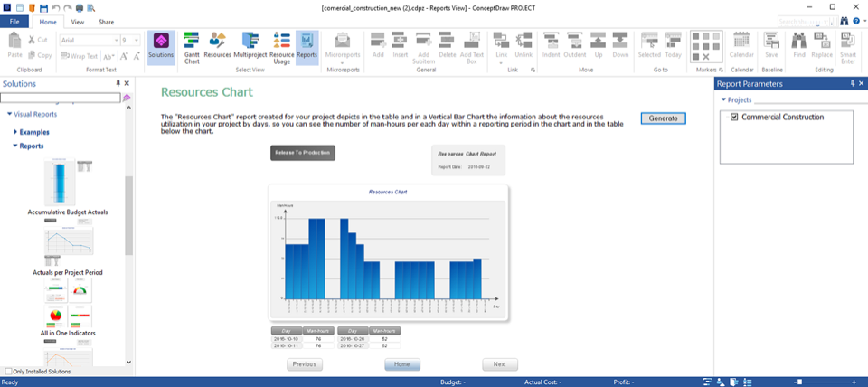868x387 pixels.
Task: Enable Only Installed Solutions checkbox
Action: [9, 372]
